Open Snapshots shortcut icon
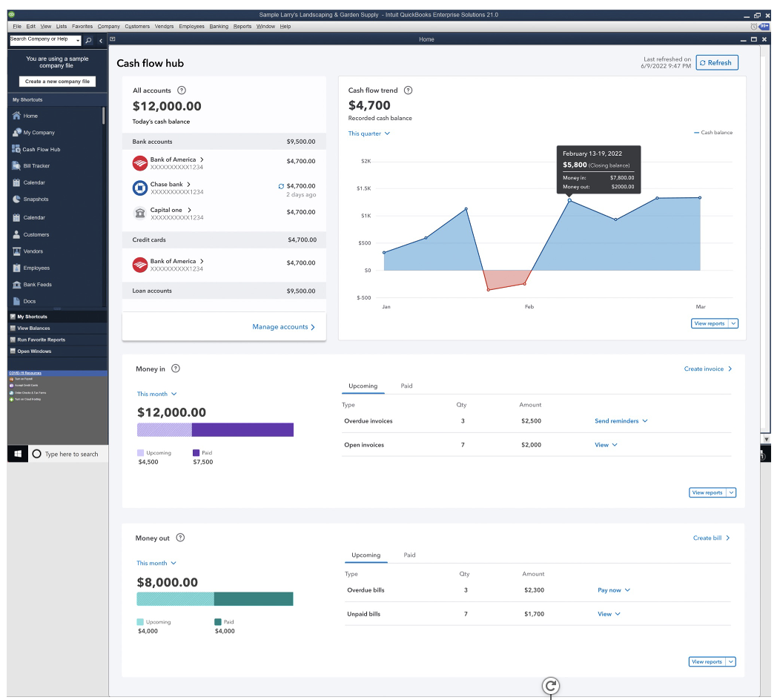 16,199
